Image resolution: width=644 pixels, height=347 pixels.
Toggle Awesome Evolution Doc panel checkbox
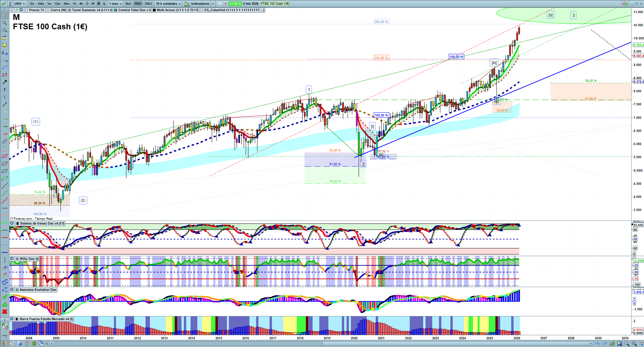(17, 290)
